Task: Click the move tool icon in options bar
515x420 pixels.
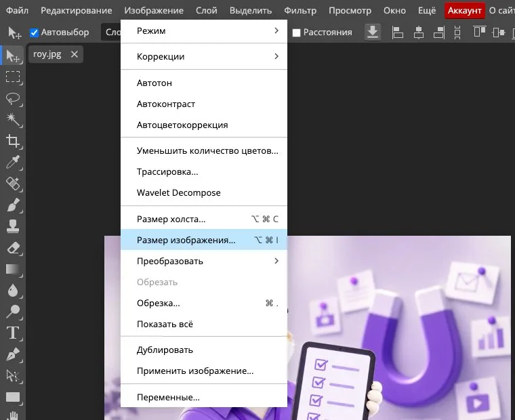Action: 14,33
